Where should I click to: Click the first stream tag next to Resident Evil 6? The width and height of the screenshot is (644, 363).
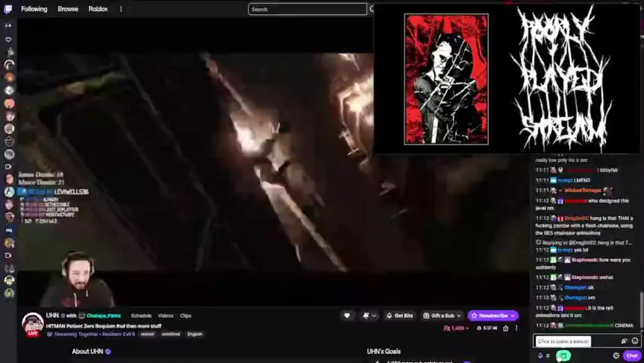click(x=147, y=334)
